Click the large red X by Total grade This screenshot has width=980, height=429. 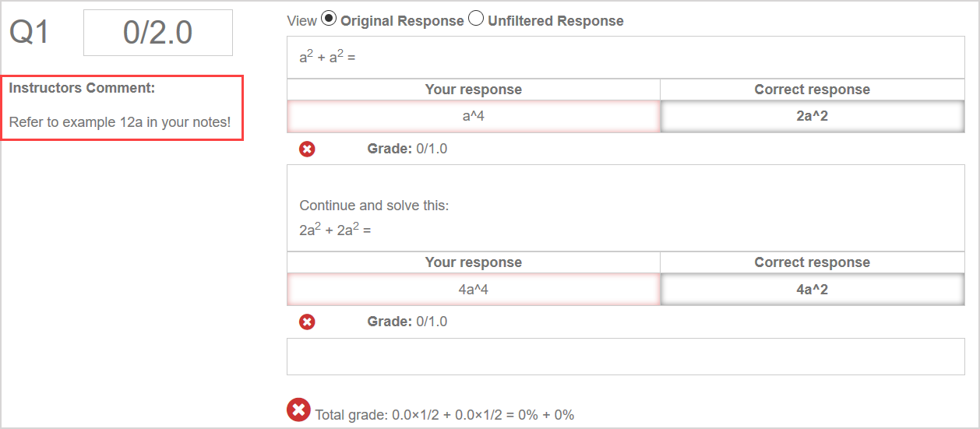click(x=298, y=410)
